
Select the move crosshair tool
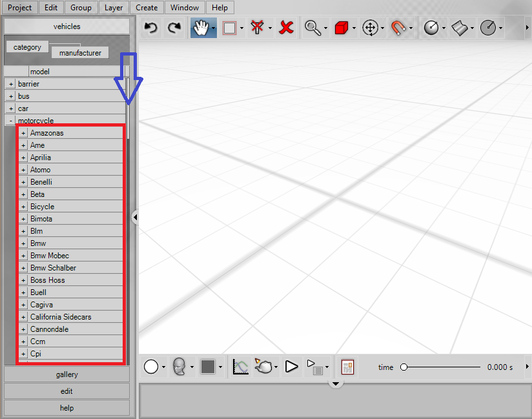click(x=370, y=28)
